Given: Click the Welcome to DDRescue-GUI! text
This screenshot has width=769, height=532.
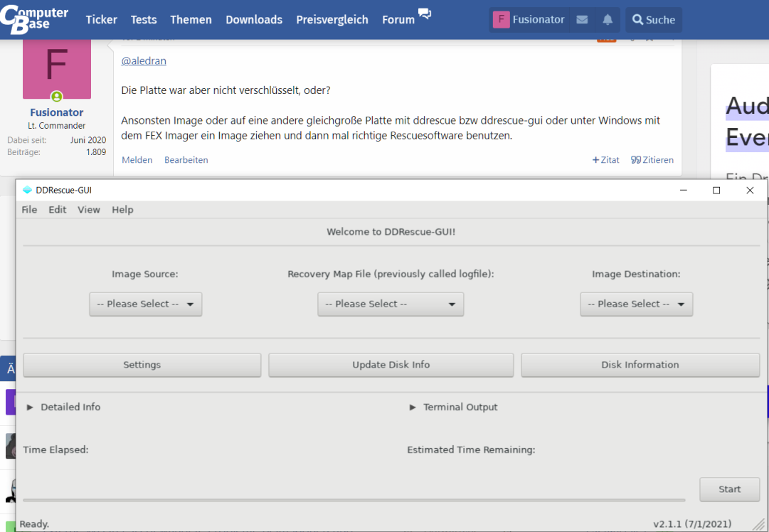Looking at the screenshot, I should point(391,232).
